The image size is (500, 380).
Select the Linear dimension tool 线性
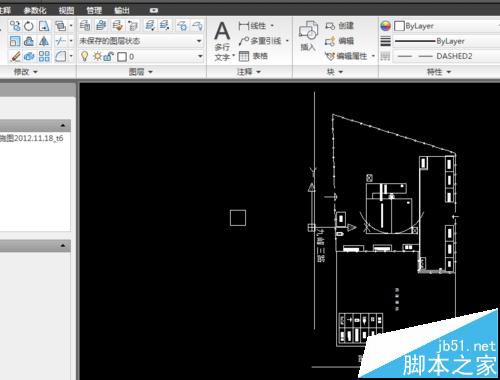(x=252, y=26)
